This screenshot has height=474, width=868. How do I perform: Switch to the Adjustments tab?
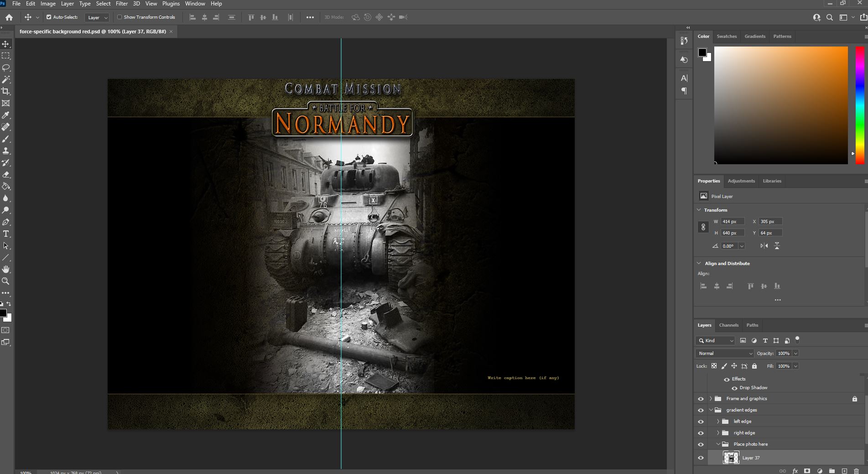[741, 181]
